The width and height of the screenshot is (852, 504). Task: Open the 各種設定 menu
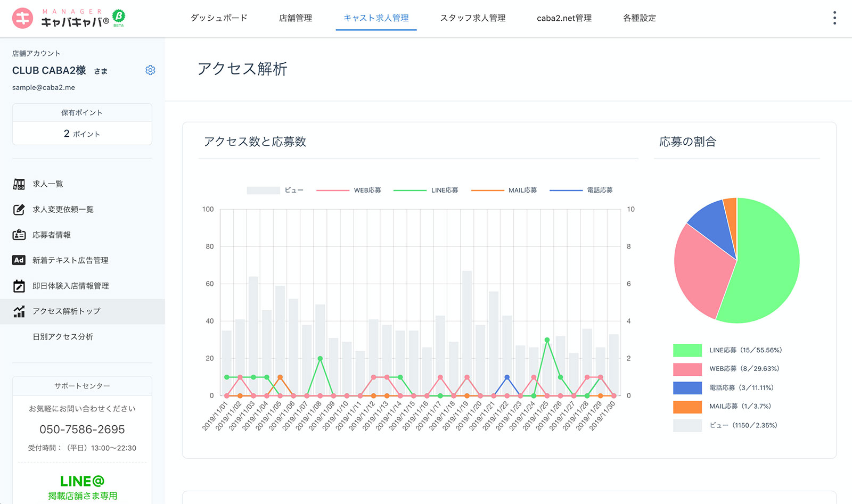(639, 18)
